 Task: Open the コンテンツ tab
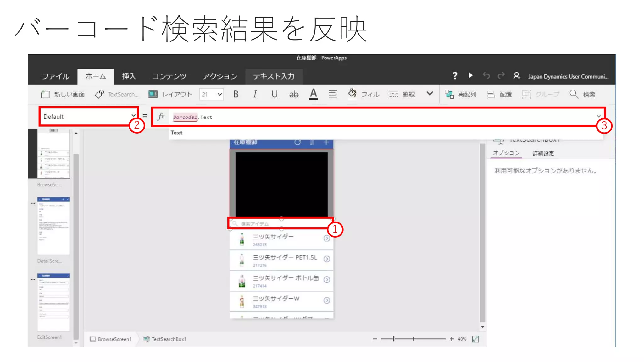(169, 76)
